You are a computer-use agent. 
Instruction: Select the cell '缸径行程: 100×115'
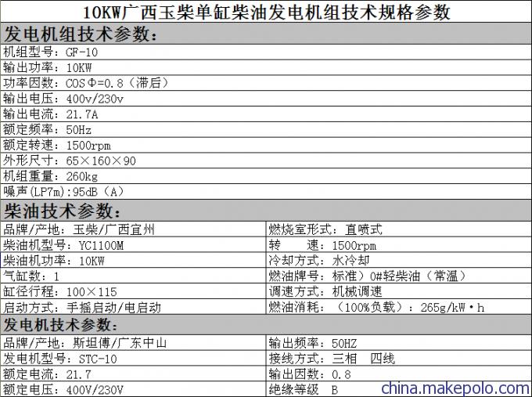(x=133, y=291)
